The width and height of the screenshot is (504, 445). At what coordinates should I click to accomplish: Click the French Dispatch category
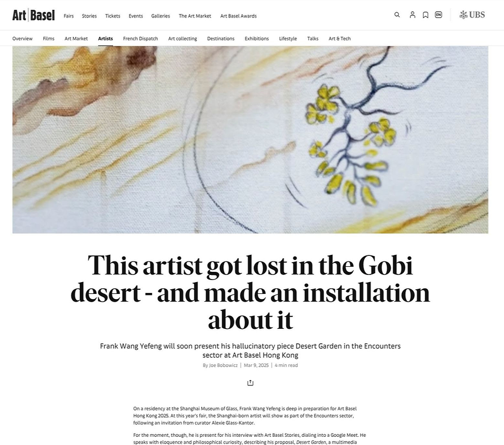(x=140, y=38)
